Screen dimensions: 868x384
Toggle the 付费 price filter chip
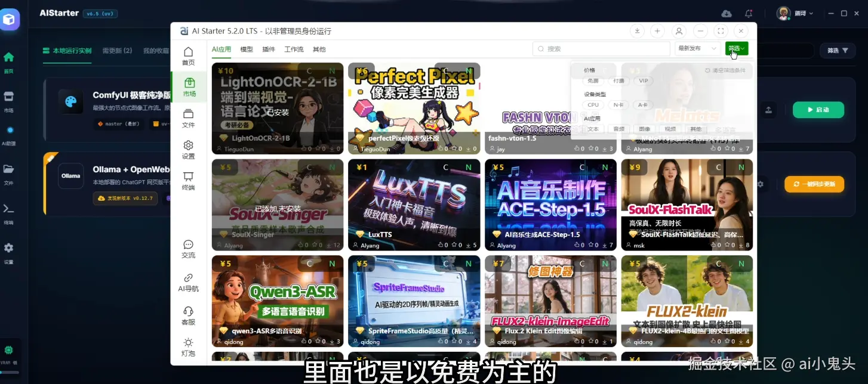[619, 80]
